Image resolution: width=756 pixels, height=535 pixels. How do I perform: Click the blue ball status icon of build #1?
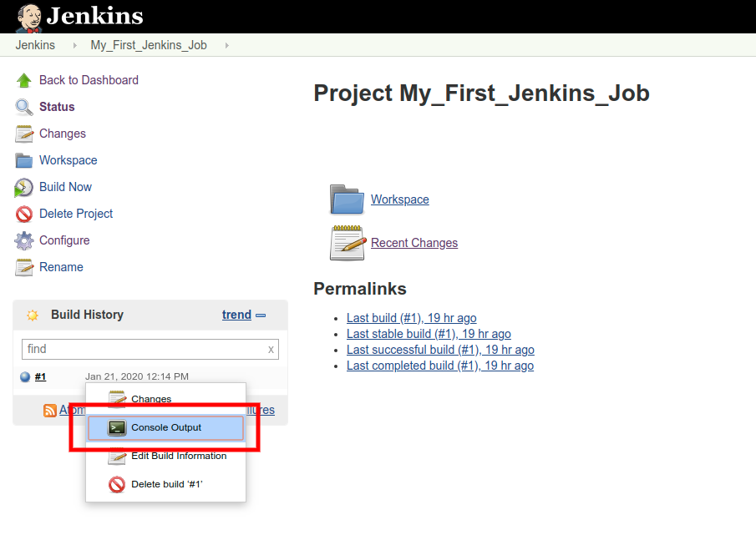[x=25, y=377]
